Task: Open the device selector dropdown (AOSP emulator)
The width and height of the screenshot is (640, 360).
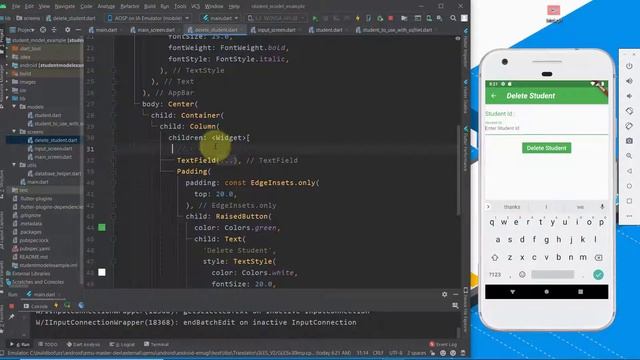Action: pyautogui.click(x=149, y=18)
